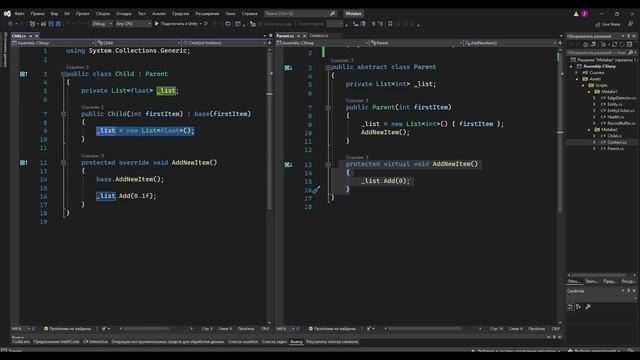Click the Live Share button
640x360 pixels.
(608, 24)
